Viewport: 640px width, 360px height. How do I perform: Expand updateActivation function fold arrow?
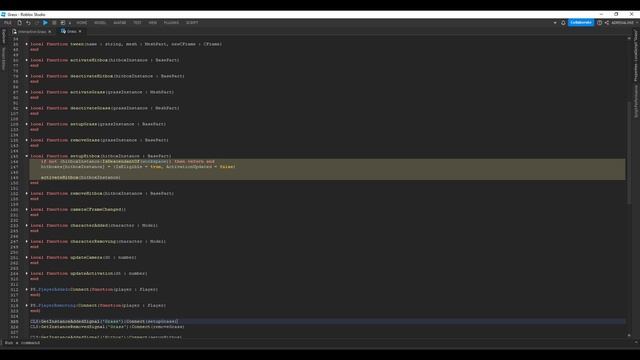[x=27, y=273]
